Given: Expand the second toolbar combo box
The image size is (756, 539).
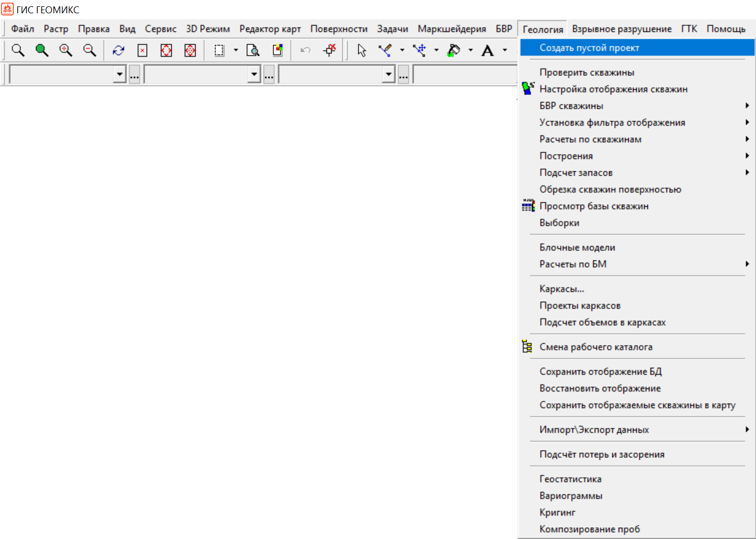Looking at the screenshot, I should click(x=255, y=75).
